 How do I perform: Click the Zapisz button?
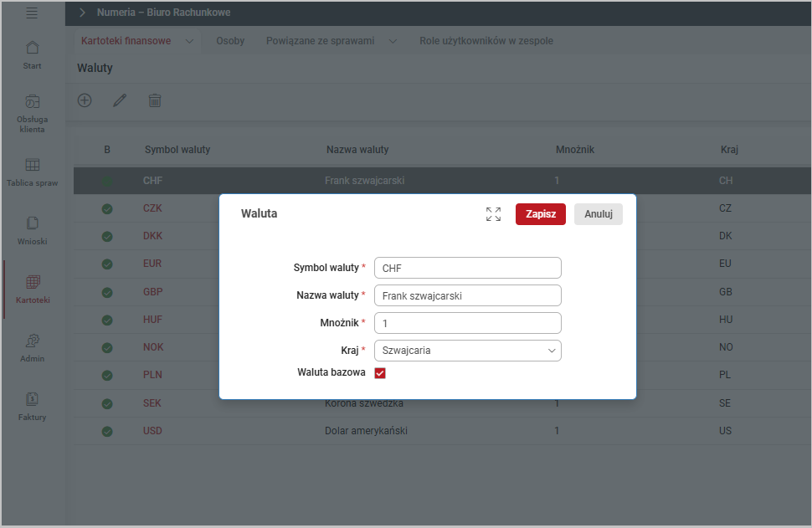[540, 214]
